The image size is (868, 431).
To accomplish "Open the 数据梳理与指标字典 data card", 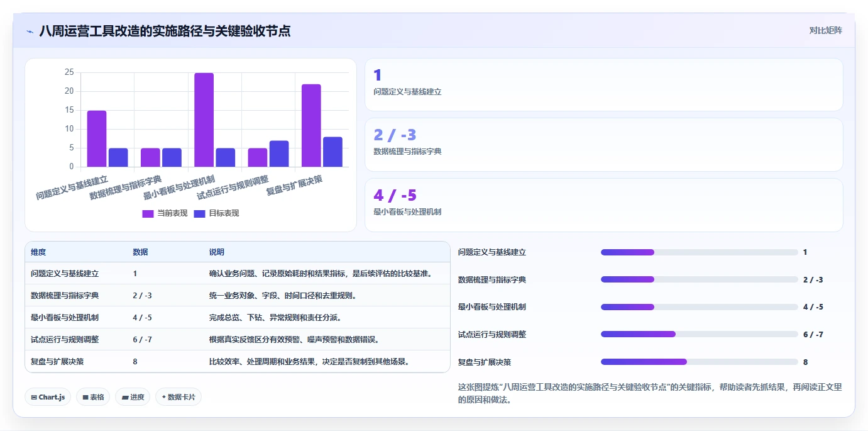I will (603, 145).
